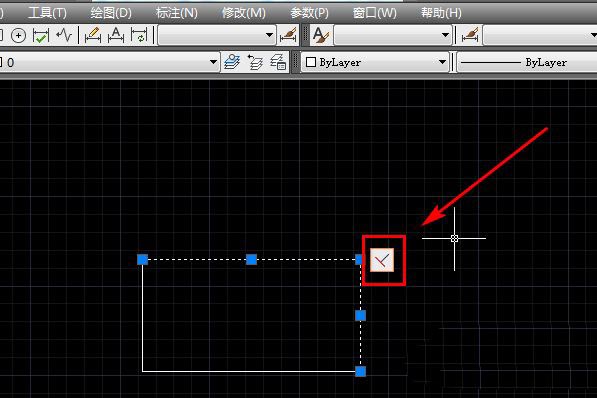Open the 工具(T) menu
Image resolution: width=597 pixels, height=398 pixels.
[x=47, y=13]
